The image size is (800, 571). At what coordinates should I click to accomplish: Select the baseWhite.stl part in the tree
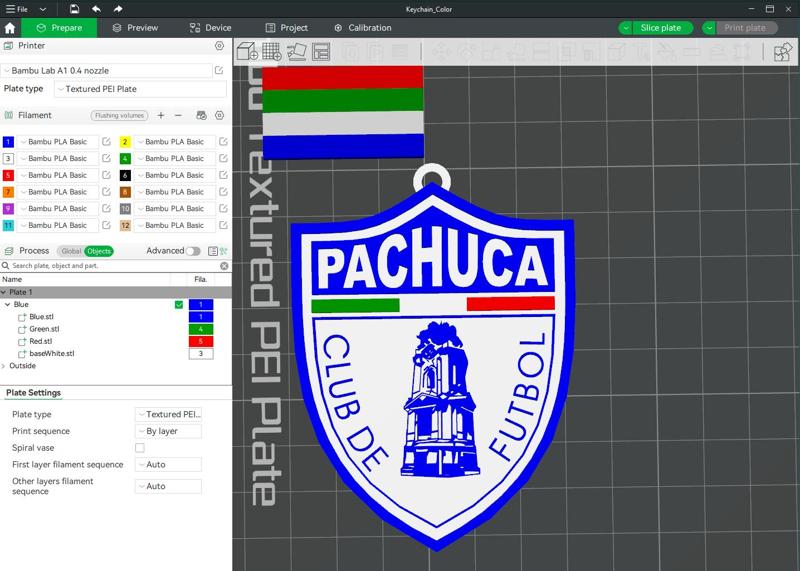[x=52, y=354]
